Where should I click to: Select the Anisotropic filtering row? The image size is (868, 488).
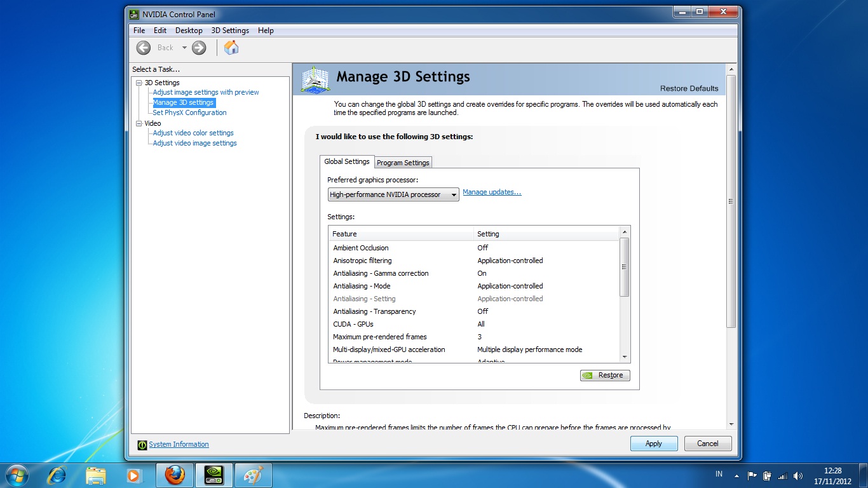click(474, 261)
